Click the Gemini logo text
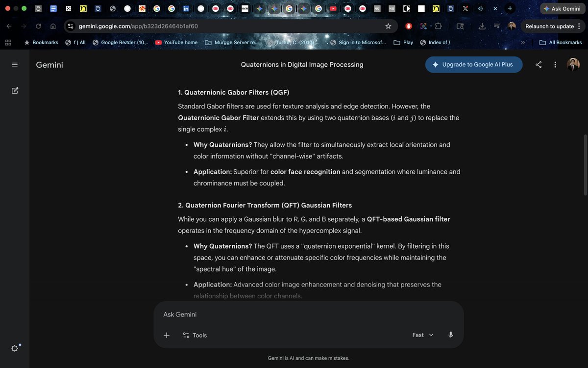This screenshot has height=368, width=588. (x=49, y=65)
